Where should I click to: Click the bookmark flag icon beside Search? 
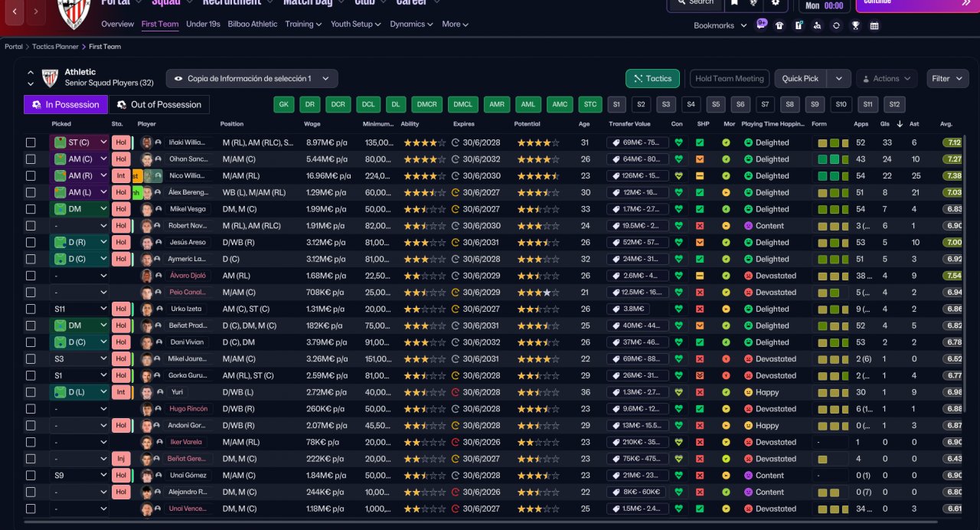pos(734,3)
